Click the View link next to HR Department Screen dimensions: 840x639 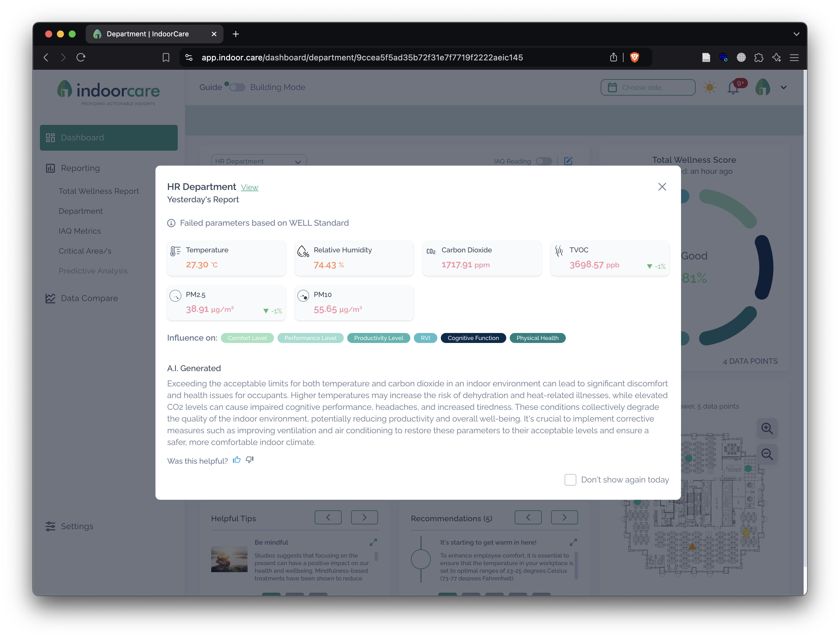(249, 187)
